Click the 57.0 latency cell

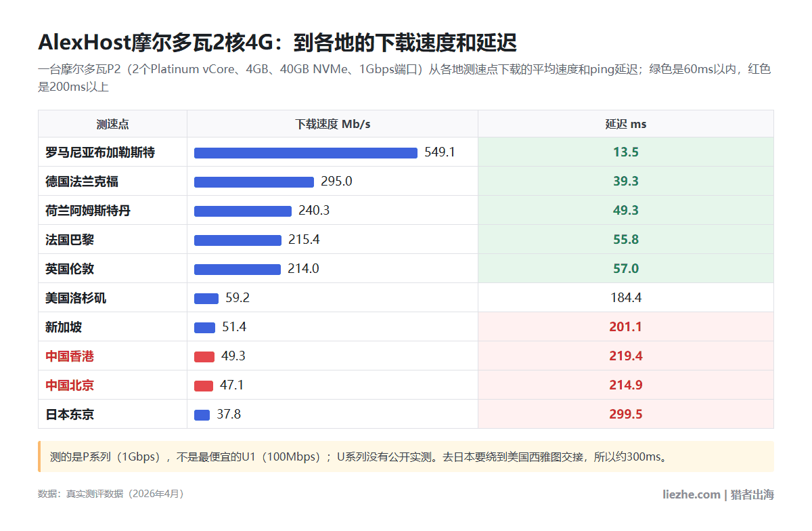(626, 269)
